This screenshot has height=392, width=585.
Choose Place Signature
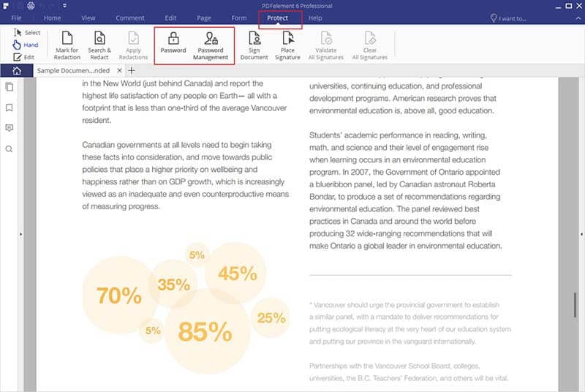pyautogui.click(x=287, y=46)
